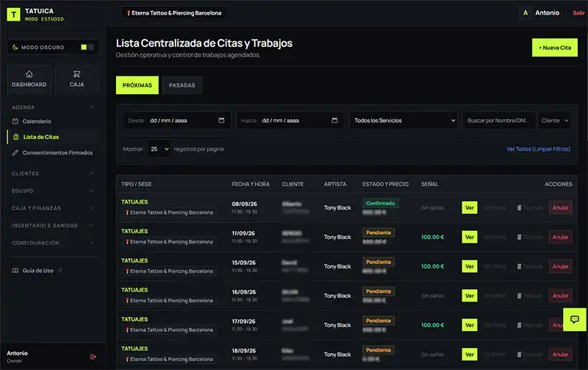The image size is (588, 370).
Task: Click the Confirmado status badge
Action: click(x=380, y=203)
